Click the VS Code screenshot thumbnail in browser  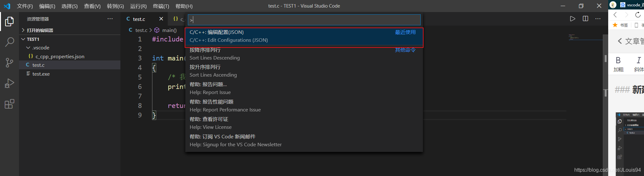630,144
